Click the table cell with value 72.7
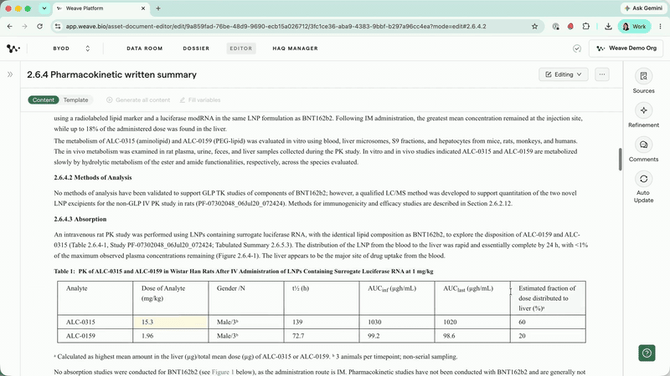Screen dimensions: 670x376 [x=321, y=336]
